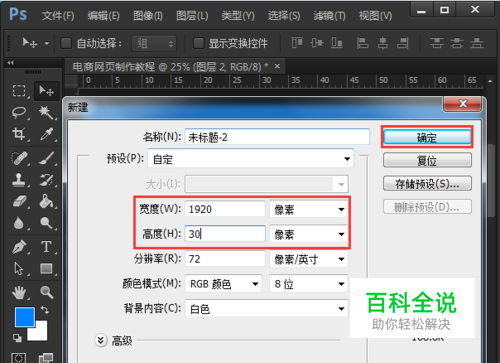Select the Path Selection tool
Screen dimensions: 500x363
point(19,269)
